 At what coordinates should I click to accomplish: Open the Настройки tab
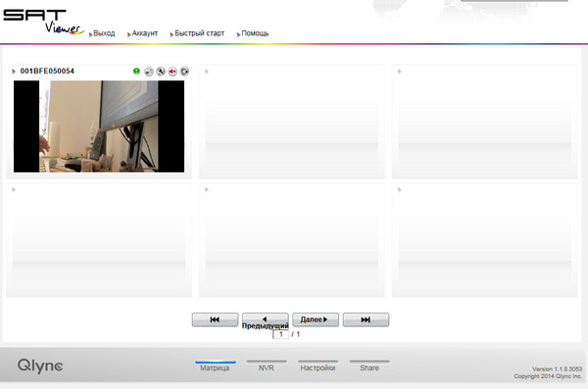tap(318, 366)
